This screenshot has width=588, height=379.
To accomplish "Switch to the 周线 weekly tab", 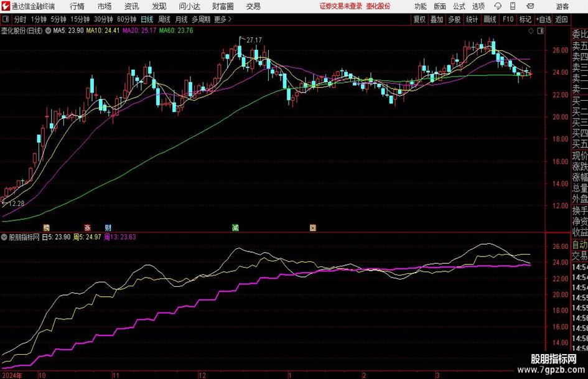I will click(164, 19).
